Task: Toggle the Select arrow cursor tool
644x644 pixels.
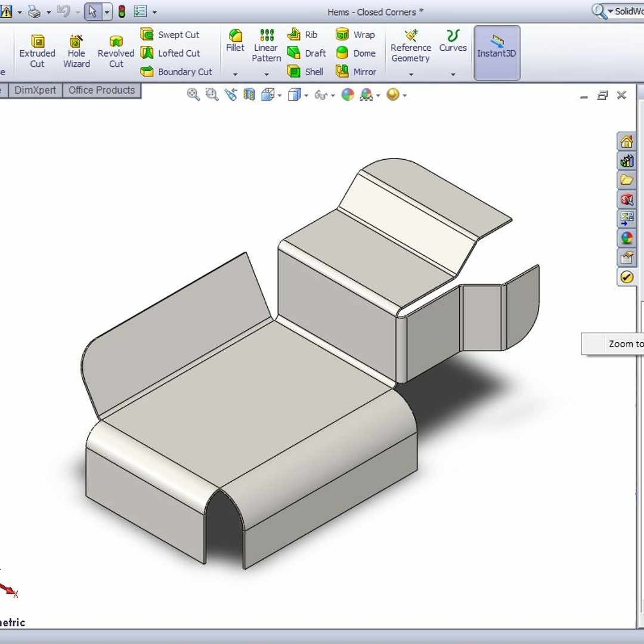Action: coord(92,11)
